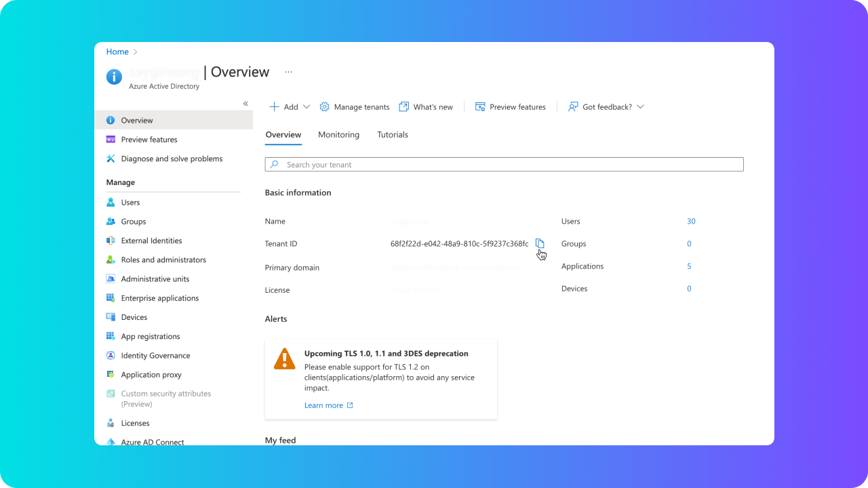
Task: Click the Groups count 0 link
Action: 689,244
